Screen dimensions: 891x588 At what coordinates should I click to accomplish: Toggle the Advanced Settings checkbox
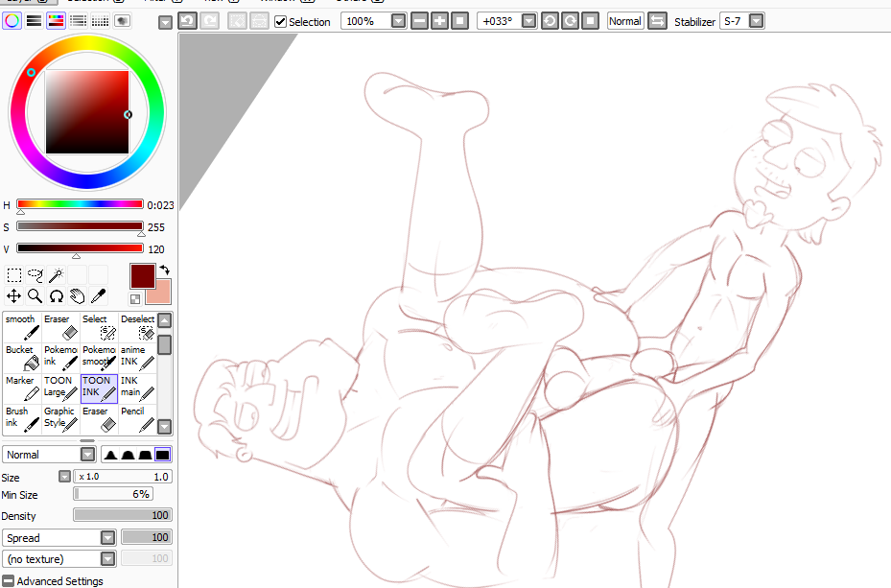pos(9,580)
